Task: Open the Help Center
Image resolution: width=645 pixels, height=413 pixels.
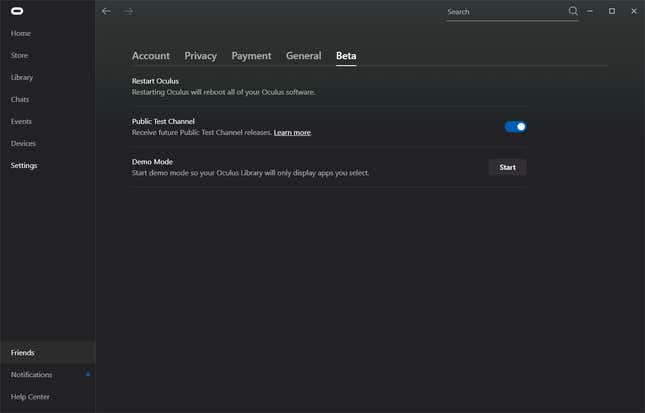Action: [30, 397]
